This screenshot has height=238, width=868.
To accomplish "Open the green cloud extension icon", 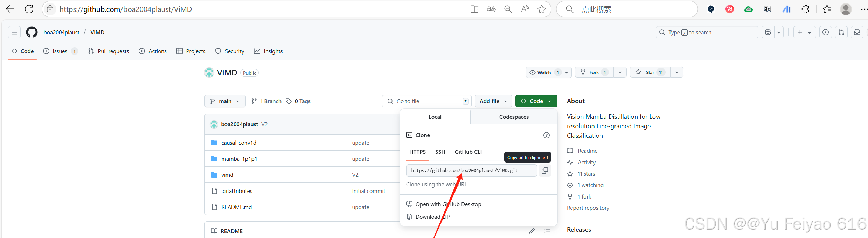I will (749, 9).
